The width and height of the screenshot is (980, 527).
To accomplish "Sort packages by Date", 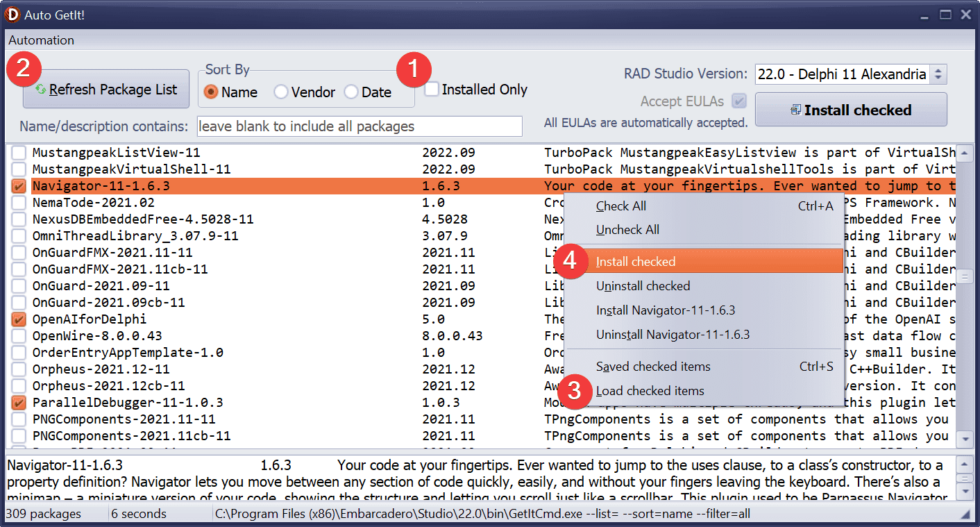I will click(351, 92).
